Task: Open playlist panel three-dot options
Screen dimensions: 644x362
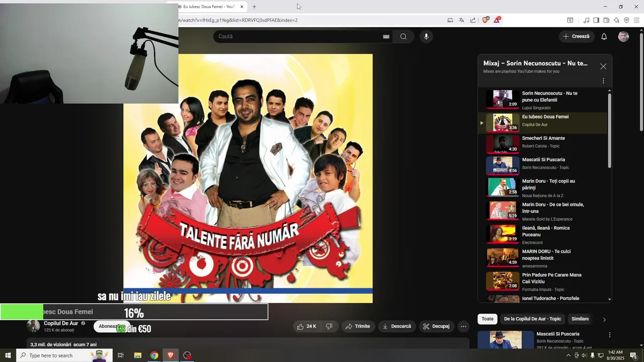Action: click(603, 81)
